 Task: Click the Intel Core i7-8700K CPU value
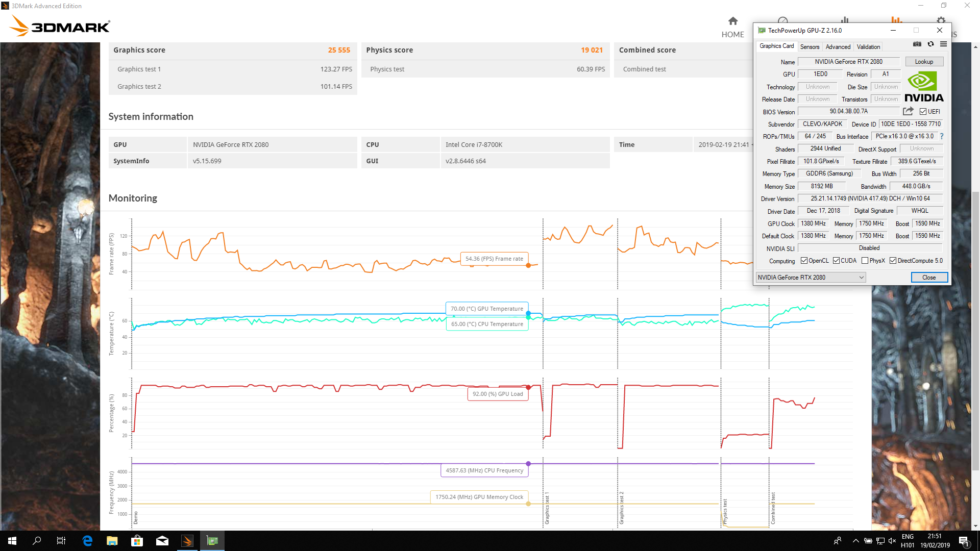point(474,144)
